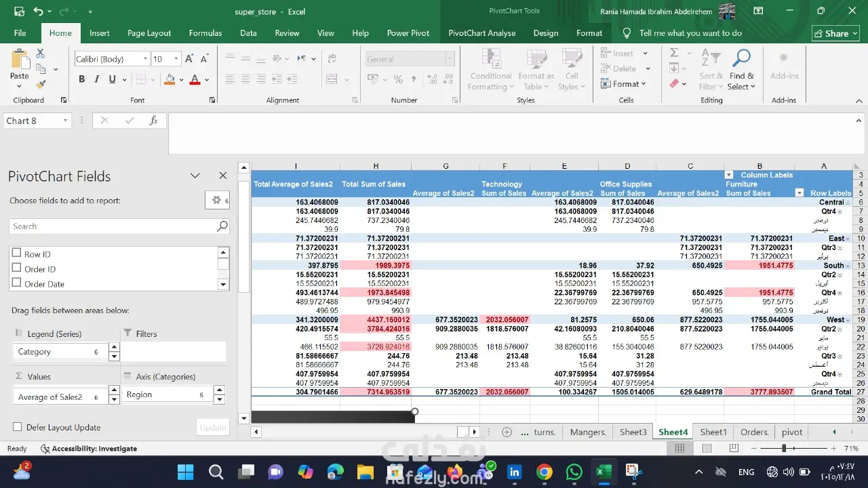Screen dimensions: 868x488
Task: Click the Format Painter brush icon
Action: click(x=41, y=85)
